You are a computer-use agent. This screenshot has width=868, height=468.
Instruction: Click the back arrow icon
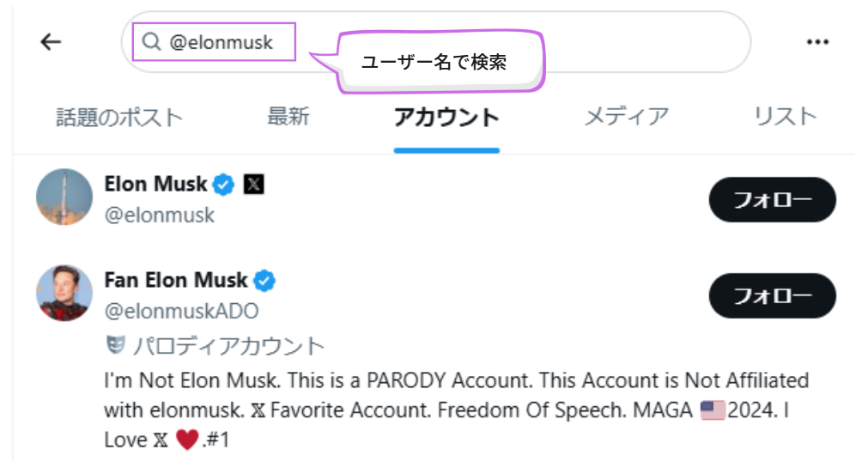(x=52, y=42)
